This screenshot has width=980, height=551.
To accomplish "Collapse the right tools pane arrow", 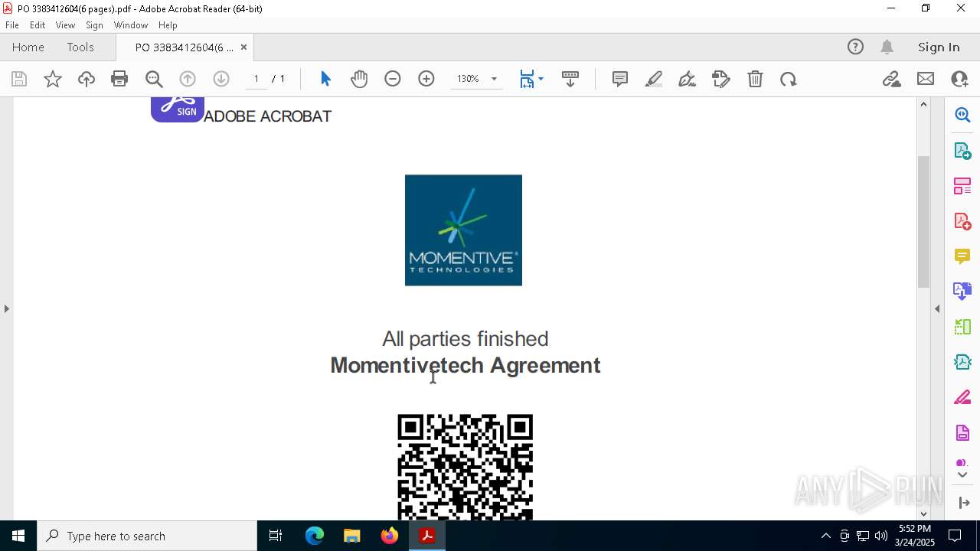I will (937, 308).
